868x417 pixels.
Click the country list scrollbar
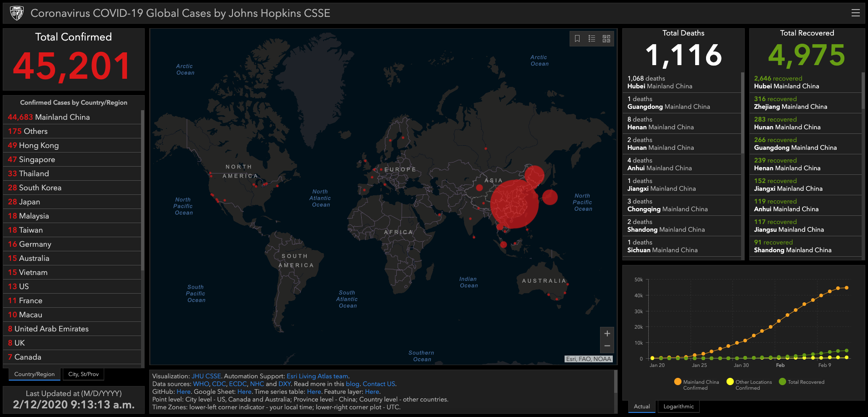click(x=142, y=191)
